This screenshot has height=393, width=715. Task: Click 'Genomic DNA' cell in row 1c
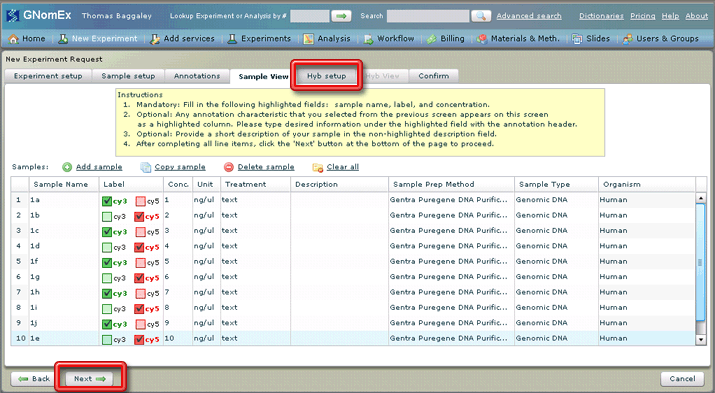556,231
